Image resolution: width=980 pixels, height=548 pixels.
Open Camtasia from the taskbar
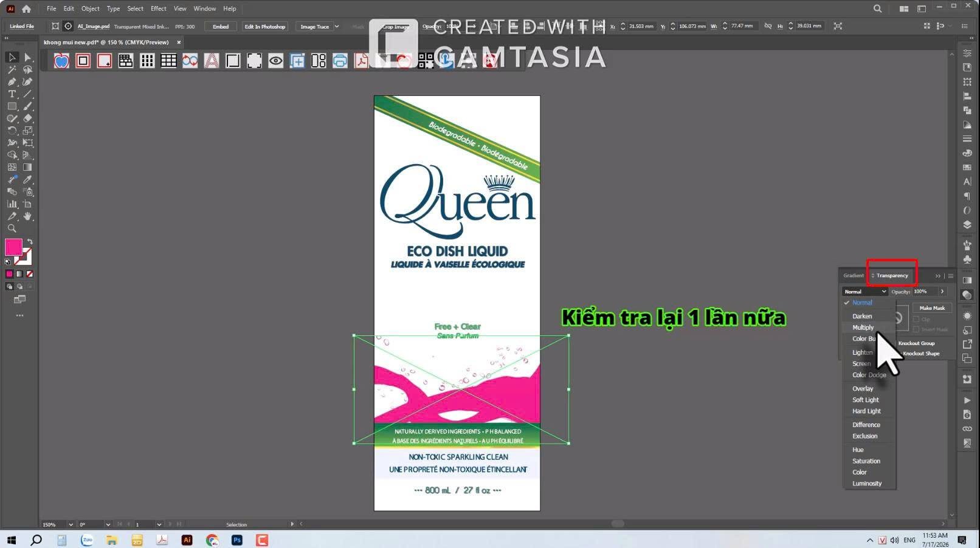tap(262, 539)
